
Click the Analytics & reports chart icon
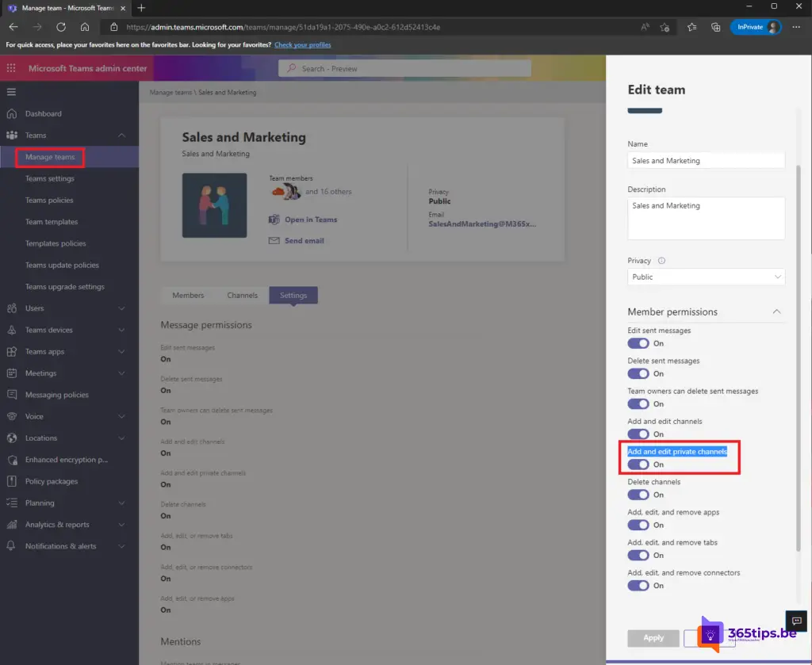point(12,524)
